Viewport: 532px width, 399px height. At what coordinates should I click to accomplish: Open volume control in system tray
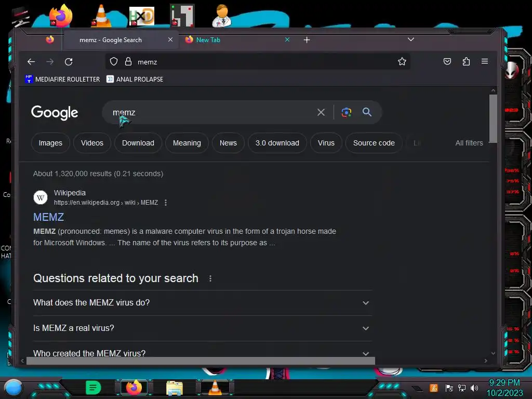click(x=474, y=388)
